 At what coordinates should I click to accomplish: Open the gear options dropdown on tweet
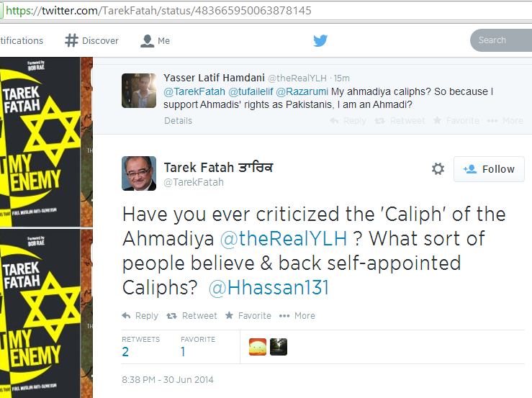(438, 168)
